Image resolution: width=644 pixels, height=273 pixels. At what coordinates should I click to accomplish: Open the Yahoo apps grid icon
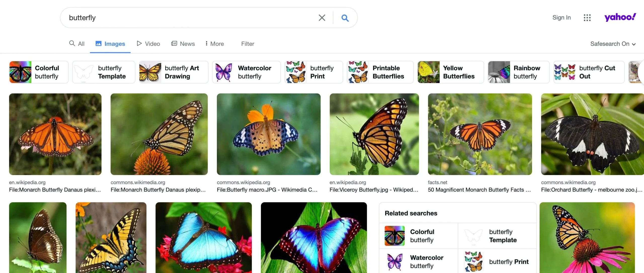click(x=587, y=18)
